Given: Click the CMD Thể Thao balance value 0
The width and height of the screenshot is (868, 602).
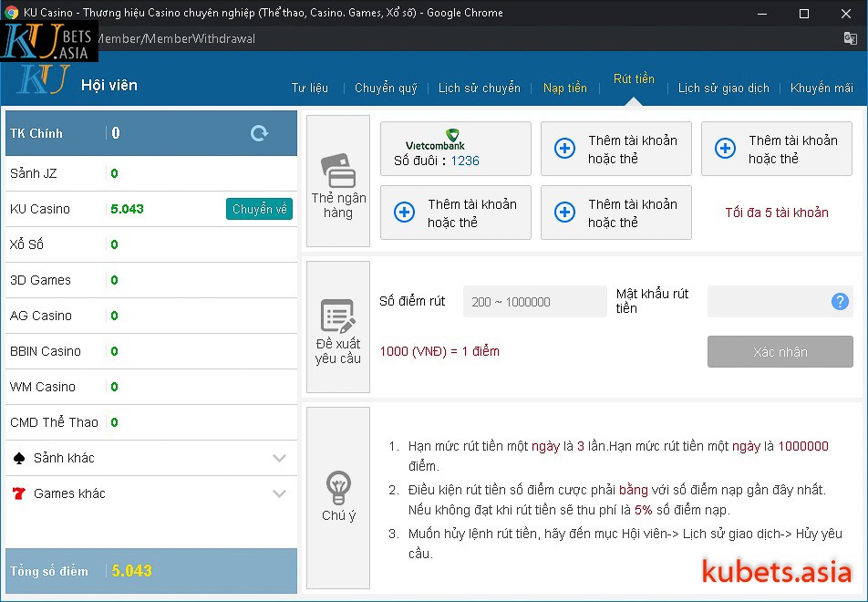Looking at the screenshot, I should [x=115, y=422].
